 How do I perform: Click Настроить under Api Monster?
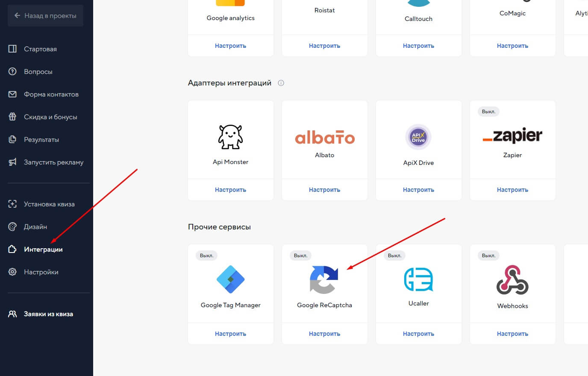point(230,190)
